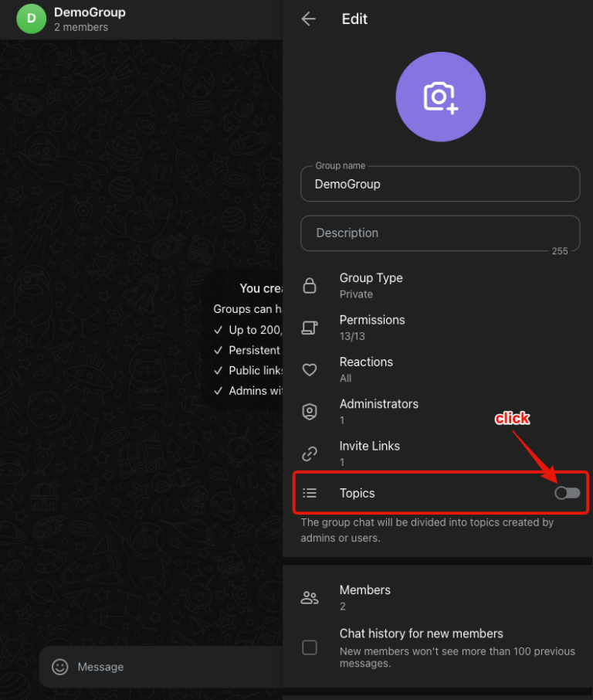Viewport: 593px width, 700px height.
Task: Check the Chat history for new members box
Action: [310, 647]
